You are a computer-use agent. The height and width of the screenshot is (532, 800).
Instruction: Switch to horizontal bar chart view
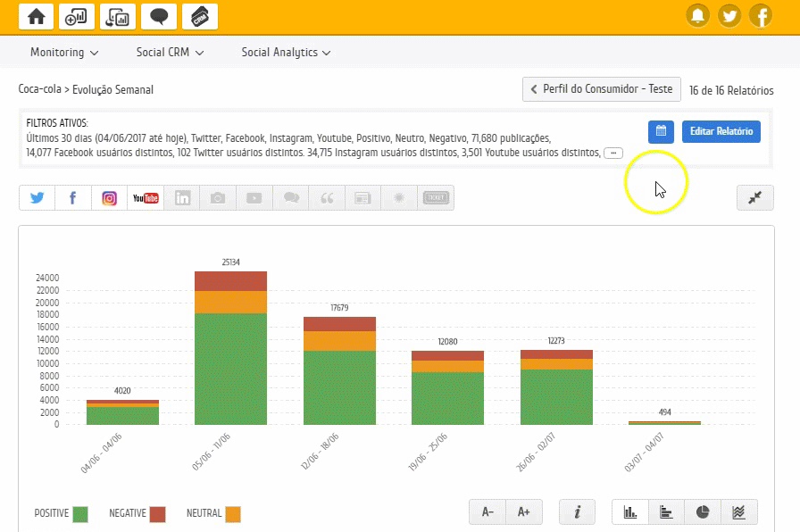666,511
